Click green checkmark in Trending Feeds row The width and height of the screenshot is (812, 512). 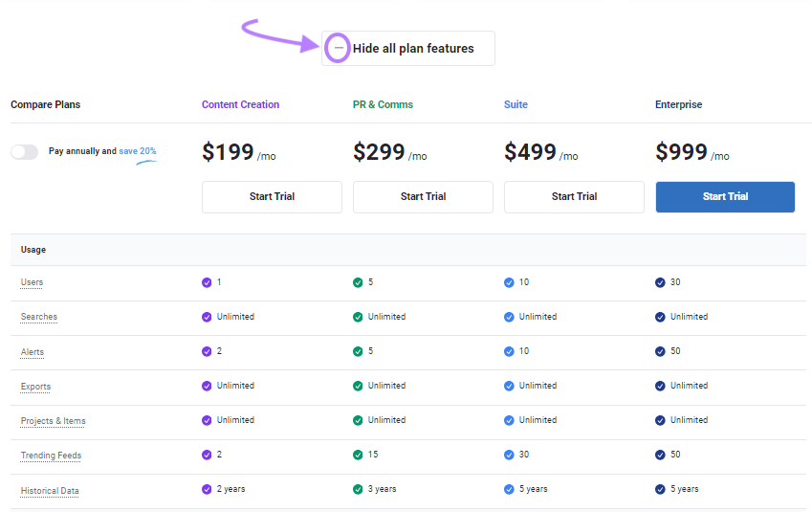[358, 455]
